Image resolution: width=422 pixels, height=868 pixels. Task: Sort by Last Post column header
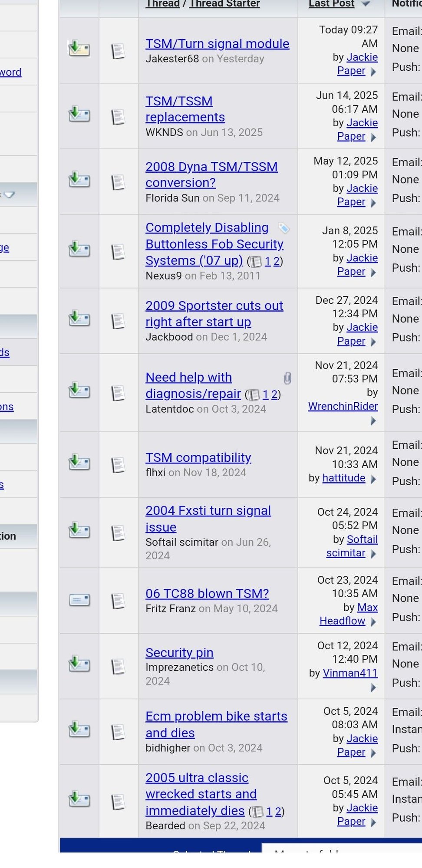[331, 4]
